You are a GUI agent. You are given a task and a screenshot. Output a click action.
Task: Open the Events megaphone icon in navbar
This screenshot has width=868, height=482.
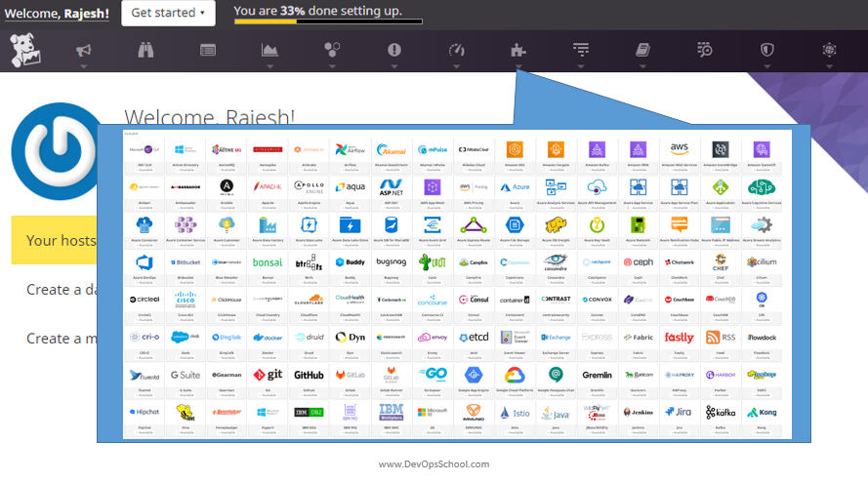click(x=84, y=50)
